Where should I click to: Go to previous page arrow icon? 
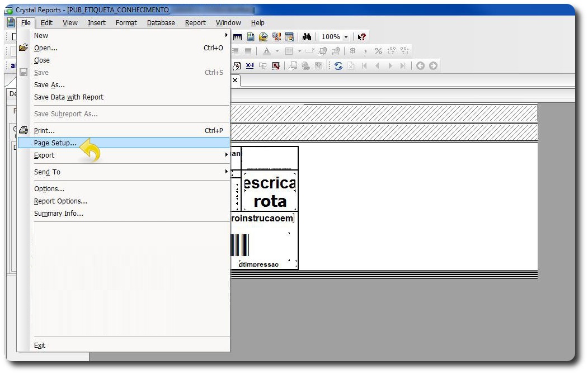pos(377,66)
